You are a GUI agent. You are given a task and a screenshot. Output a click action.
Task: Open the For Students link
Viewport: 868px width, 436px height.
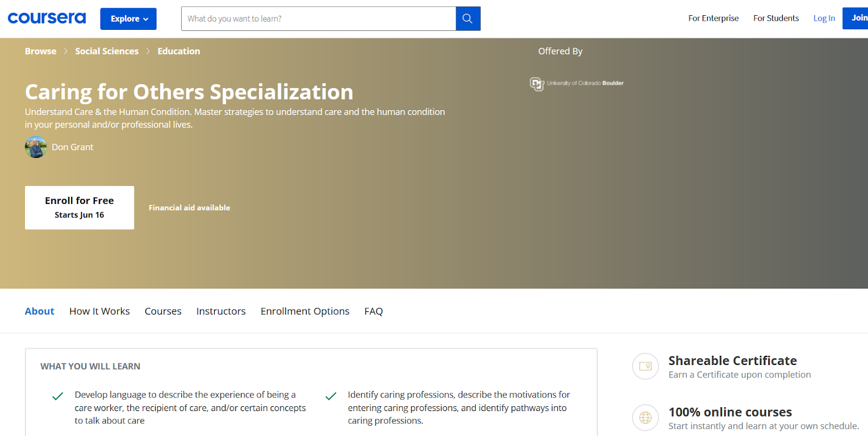(x=776, y=18)
